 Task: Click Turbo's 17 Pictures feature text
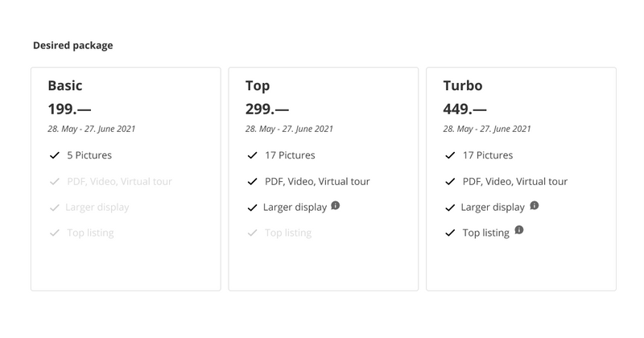pyautogui.click(x=488, y=155)
